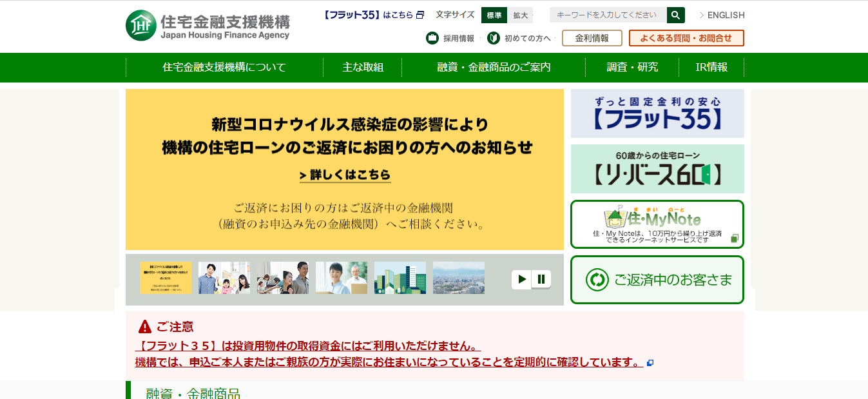Screen dimensions: 868x399
Task: Pause the image carousel slideshow
Action: pyautogui.click(x=541, y=279)
